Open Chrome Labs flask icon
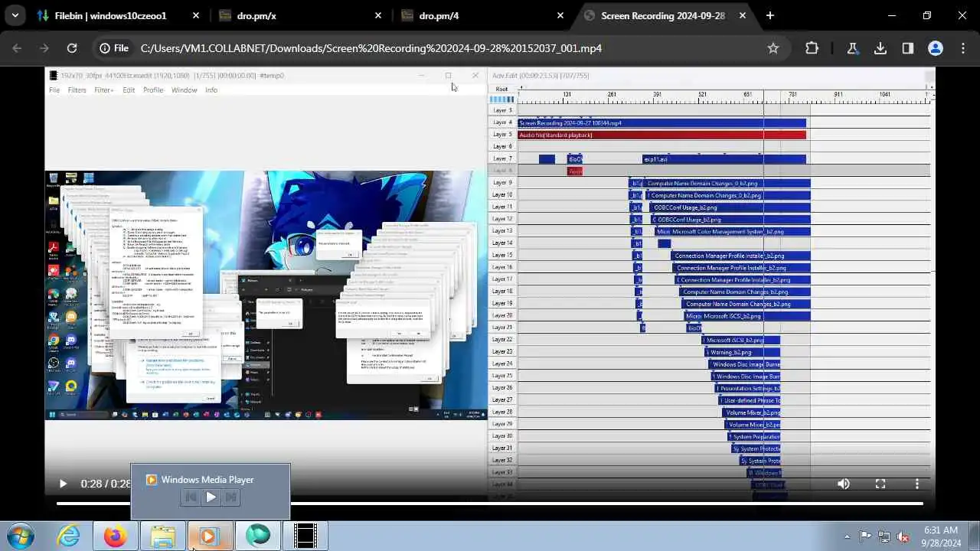The height and width of the screenshot is (551, 980). click(852, 48)
